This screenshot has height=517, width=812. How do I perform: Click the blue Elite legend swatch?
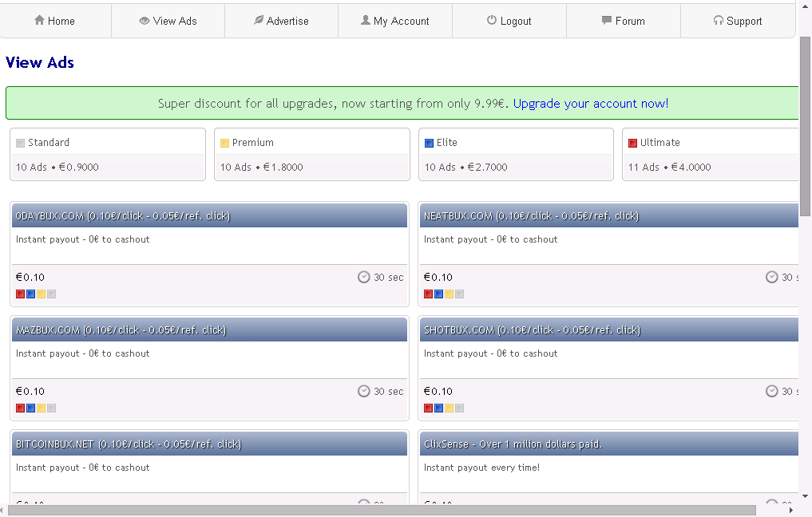click(429, 143)
